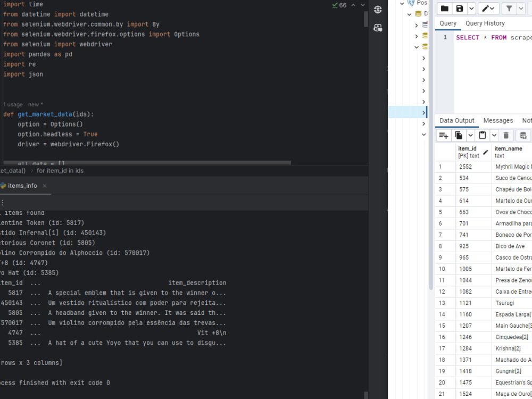Copy selected rows using the copy icon
532x399 pixels.
point(457,135)
